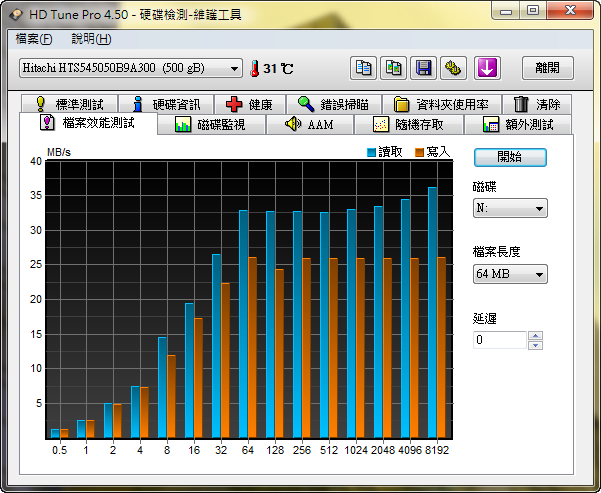Click the copy text to clipboard icon
The image size is (601, 493).
363,68
